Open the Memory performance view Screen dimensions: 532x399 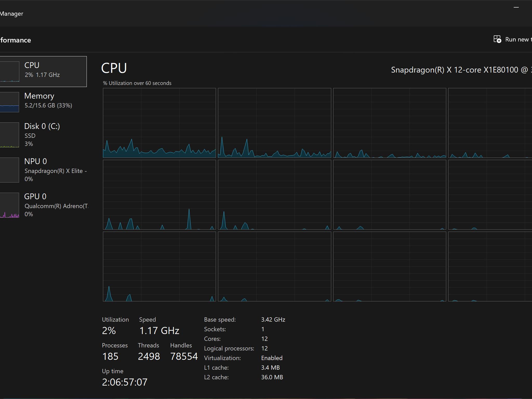(x=43, y=102)
